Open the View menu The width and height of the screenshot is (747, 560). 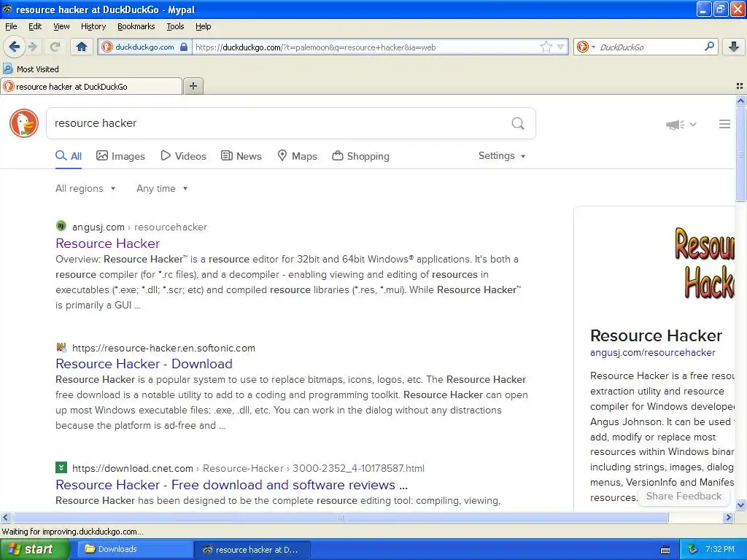(61, 26)
